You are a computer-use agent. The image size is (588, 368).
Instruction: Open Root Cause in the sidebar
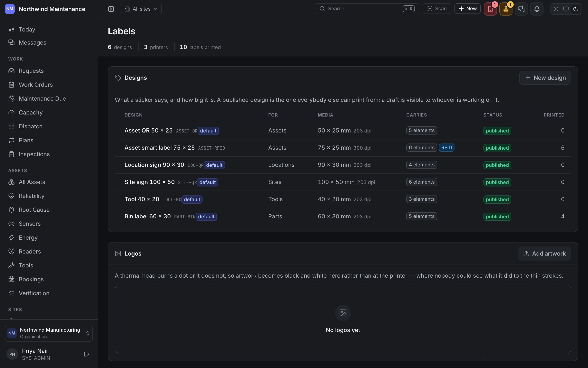point(49,210)
